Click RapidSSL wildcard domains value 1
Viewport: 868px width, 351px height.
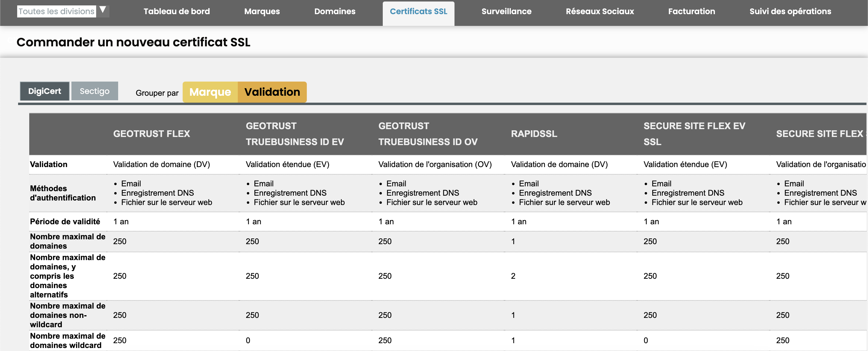point(513,340)
